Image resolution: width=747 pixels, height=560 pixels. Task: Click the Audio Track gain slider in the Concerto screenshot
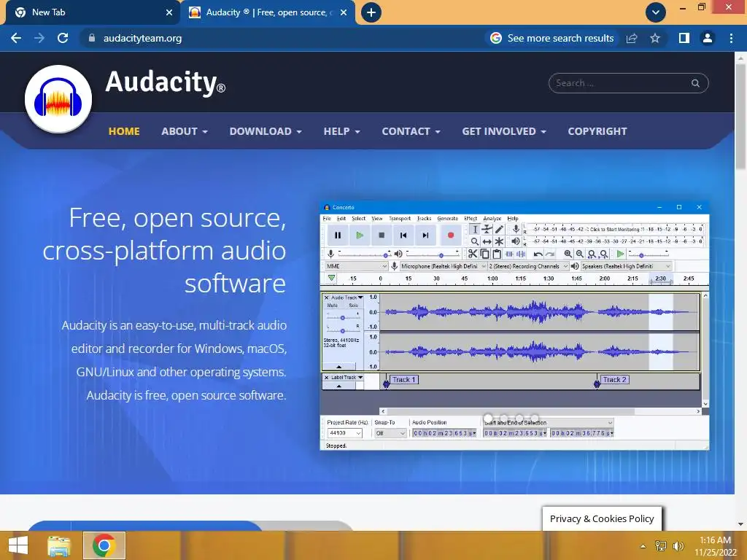343,318
